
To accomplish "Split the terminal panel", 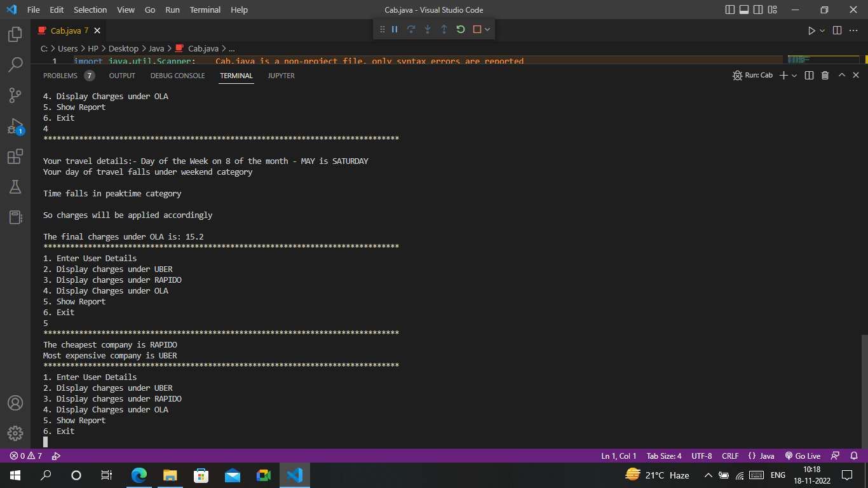I will pyautogui.click(x=808, y=75).
